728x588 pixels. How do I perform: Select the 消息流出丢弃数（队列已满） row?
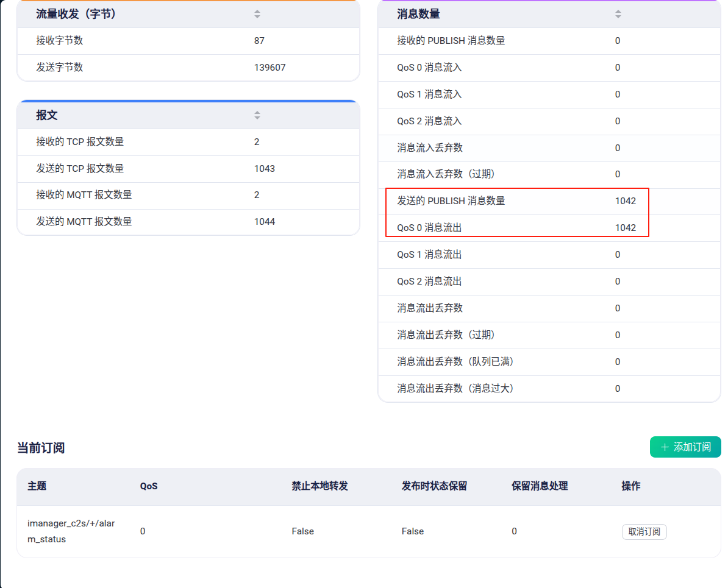point(455,362)
